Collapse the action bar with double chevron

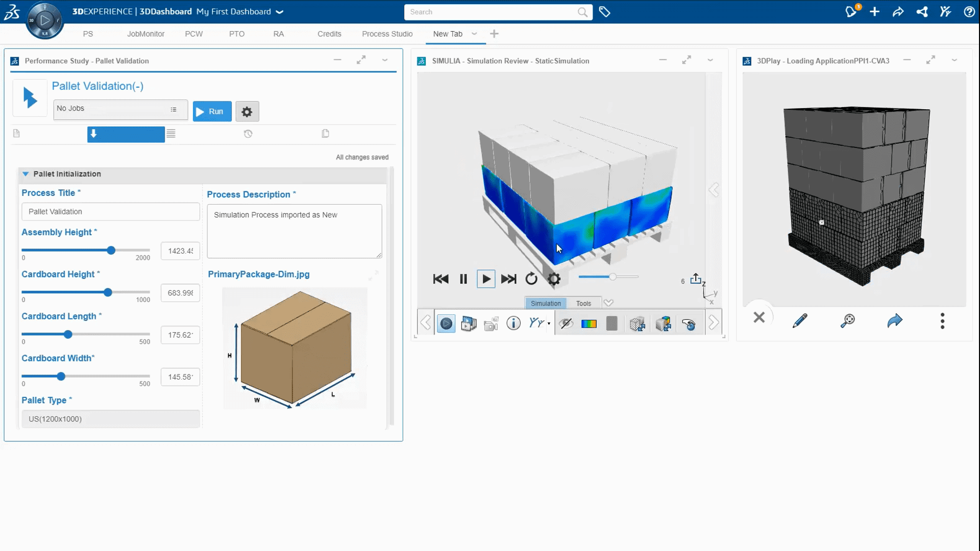click(608, 303)
